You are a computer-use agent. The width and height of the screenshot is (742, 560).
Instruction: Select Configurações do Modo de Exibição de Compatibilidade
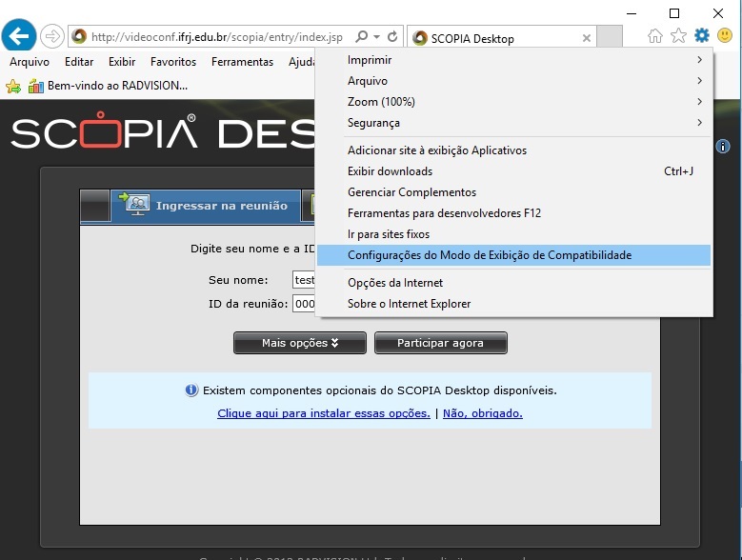(490, 255)
